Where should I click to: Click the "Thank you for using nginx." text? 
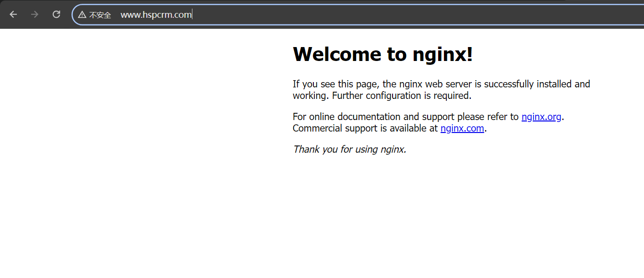350,149
